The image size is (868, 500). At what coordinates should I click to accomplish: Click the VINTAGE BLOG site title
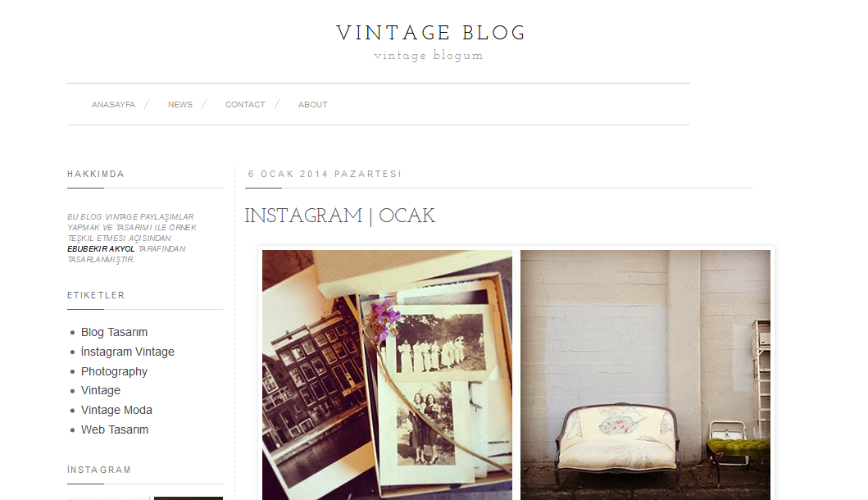430,33
